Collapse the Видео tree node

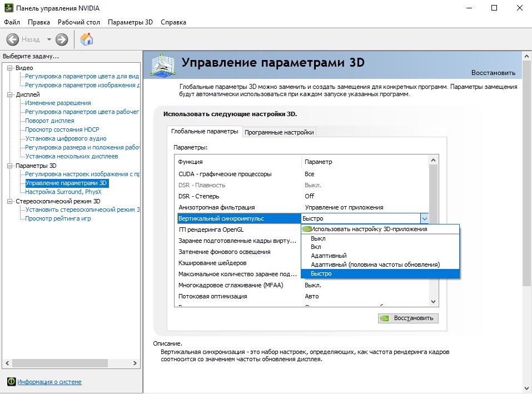(x=10, y=68)
